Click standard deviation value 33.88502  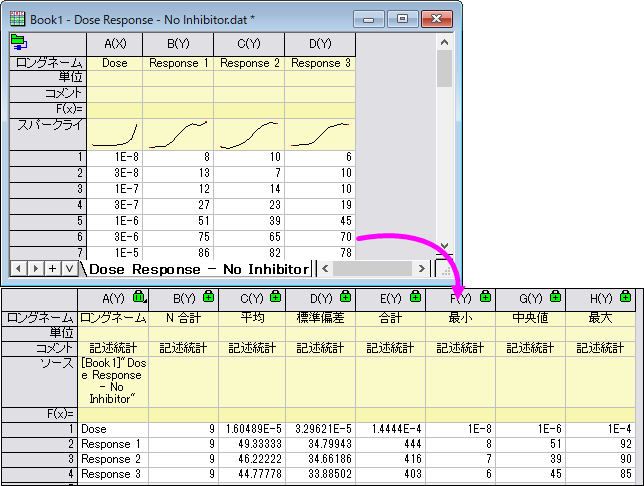320,474
